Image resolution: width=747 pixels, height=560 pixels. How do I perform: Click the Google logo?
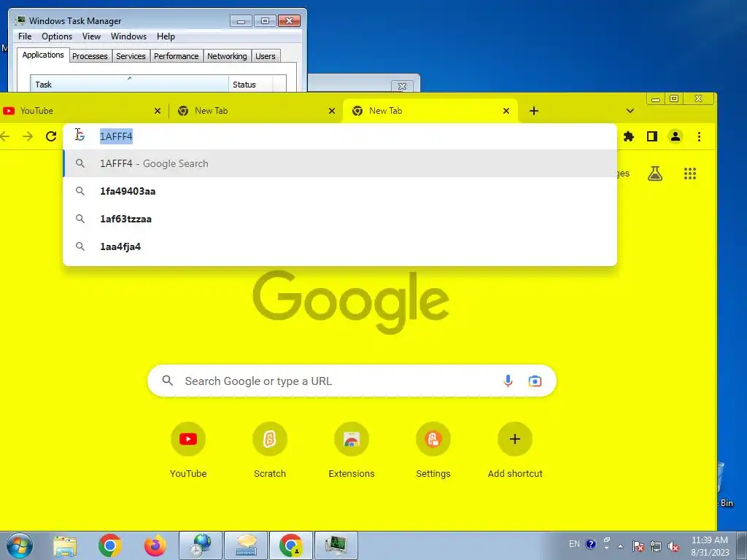tap(351, 303)
